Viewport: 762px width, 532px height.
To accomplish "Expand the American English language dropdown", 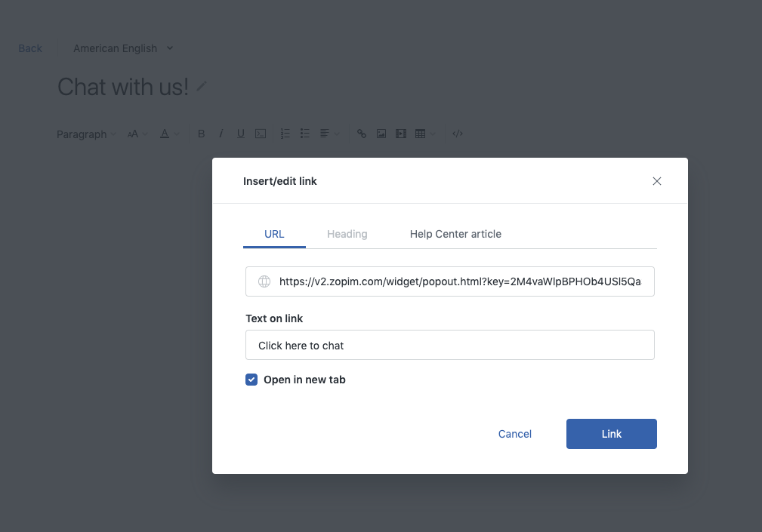I will 123,48.
